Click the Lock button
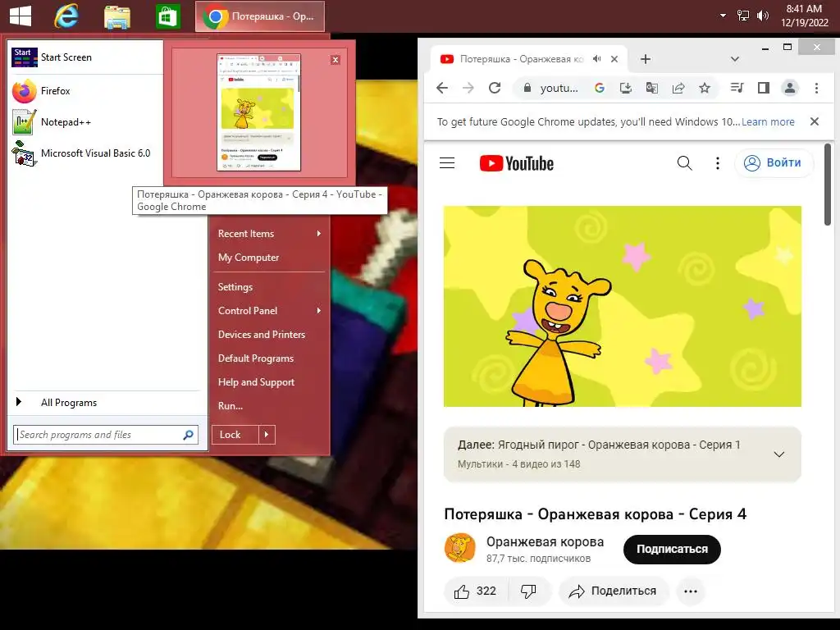 point(235,435)
